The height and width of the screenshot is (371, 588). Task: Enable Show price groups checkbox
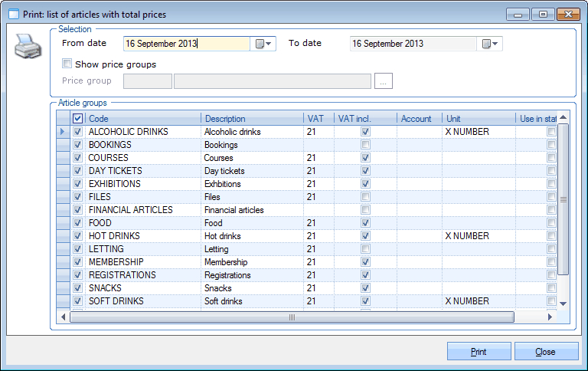(x=67, y=64)
